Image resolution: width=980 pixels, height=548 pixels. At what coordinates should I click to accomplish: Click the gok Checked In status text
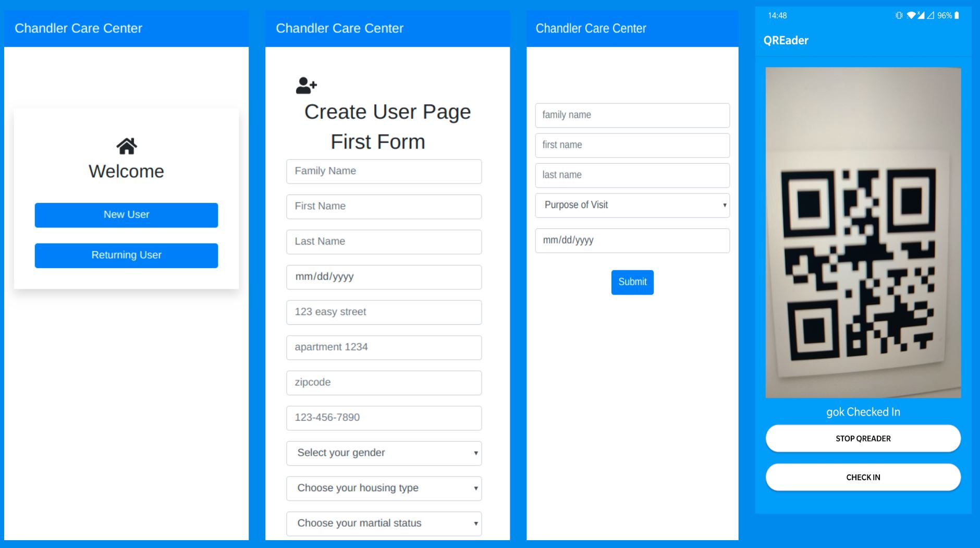tap(863, 412)
